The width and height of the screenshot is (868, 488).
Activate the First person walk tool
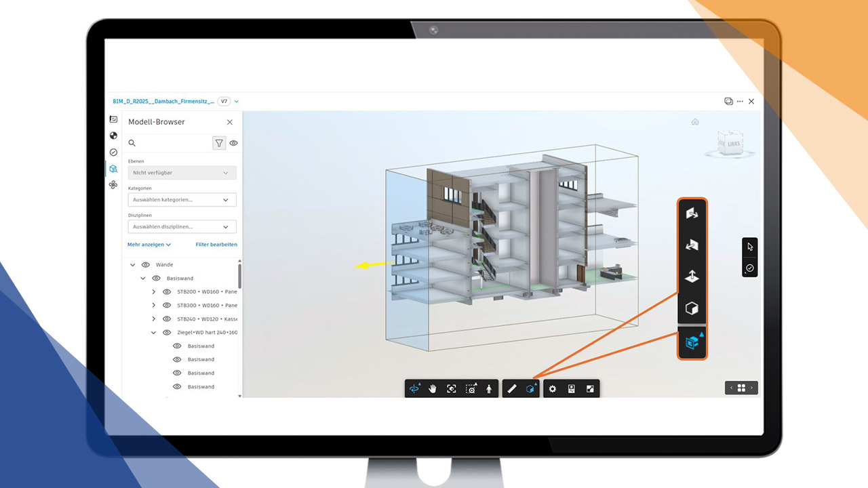click(489, 388)
